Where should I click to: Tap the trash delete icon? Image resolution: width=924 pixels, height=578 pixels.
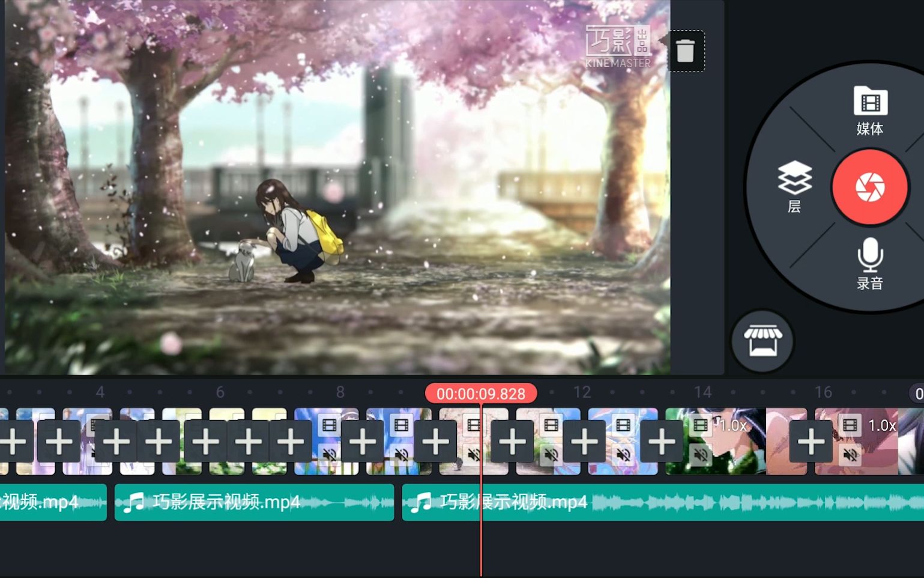pyautogui.click(x=686, y=50)
